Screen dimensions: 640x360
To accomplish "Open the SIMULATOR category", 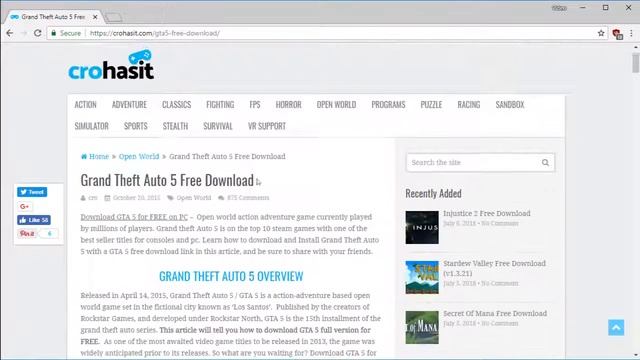I will click(x=91, y=126).
